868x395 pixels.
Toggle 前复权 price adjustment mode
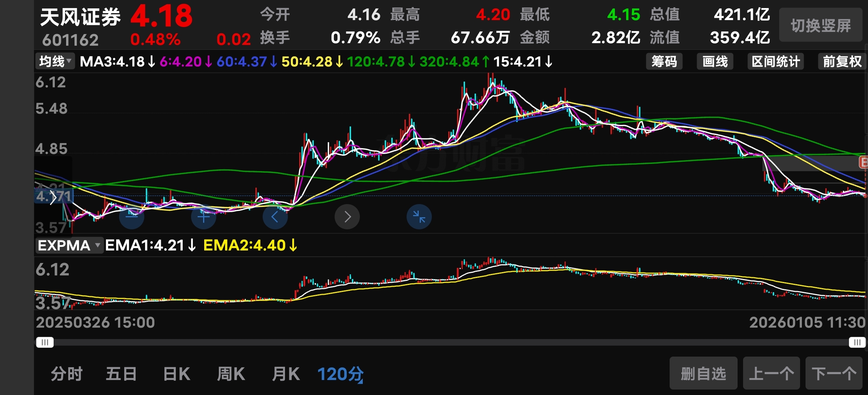[842, 61]
